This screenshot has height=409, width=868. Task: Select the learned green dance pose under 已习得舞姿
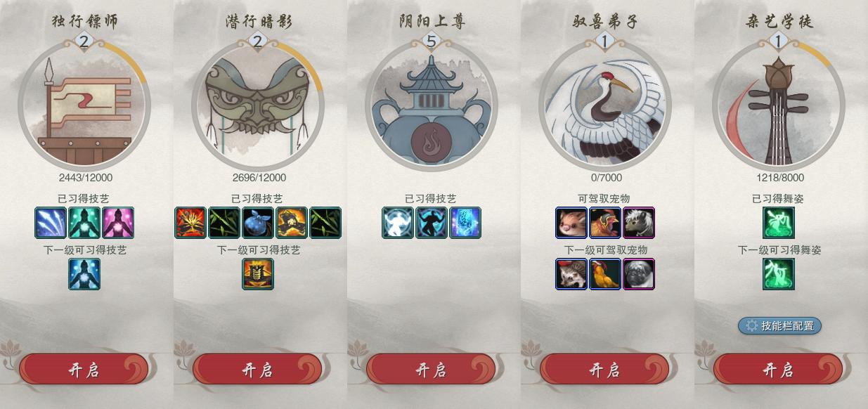coord(779,223)
